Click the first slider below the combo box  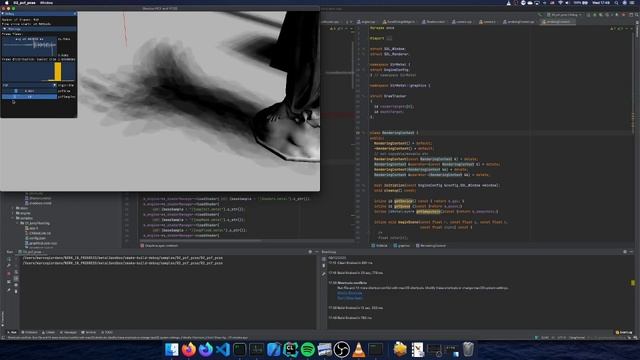click(x=29, y=91)
